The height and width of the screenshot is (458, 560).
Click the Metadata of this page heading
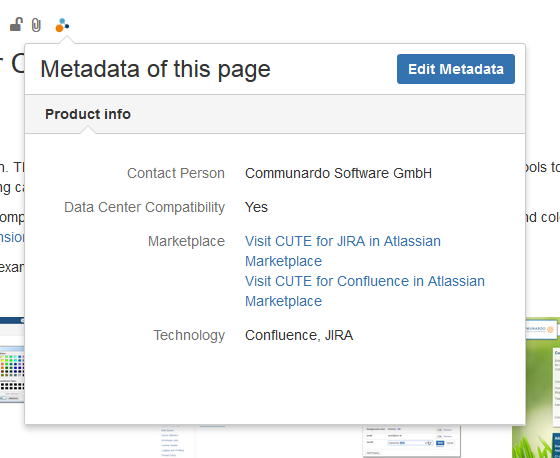pyautogui.click(x=155, y=69)
